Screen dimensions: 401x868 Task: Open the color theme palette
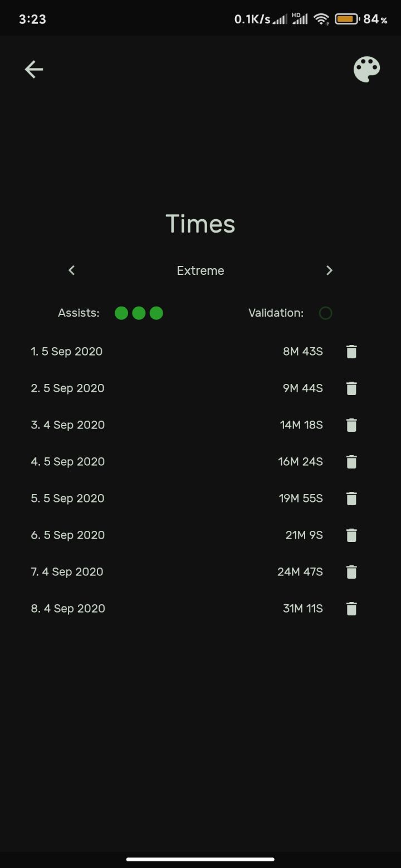tap(366, 70)
